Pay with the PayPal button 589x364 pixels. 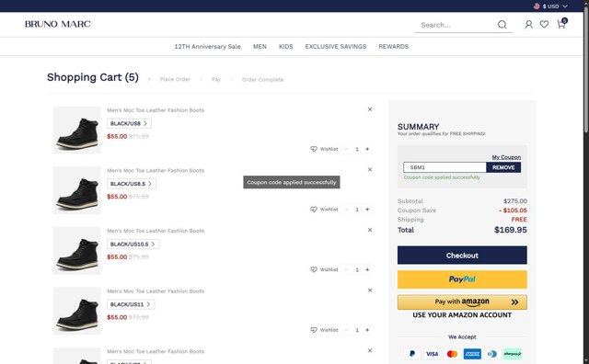pyautogui.click(x=462, y=279)
